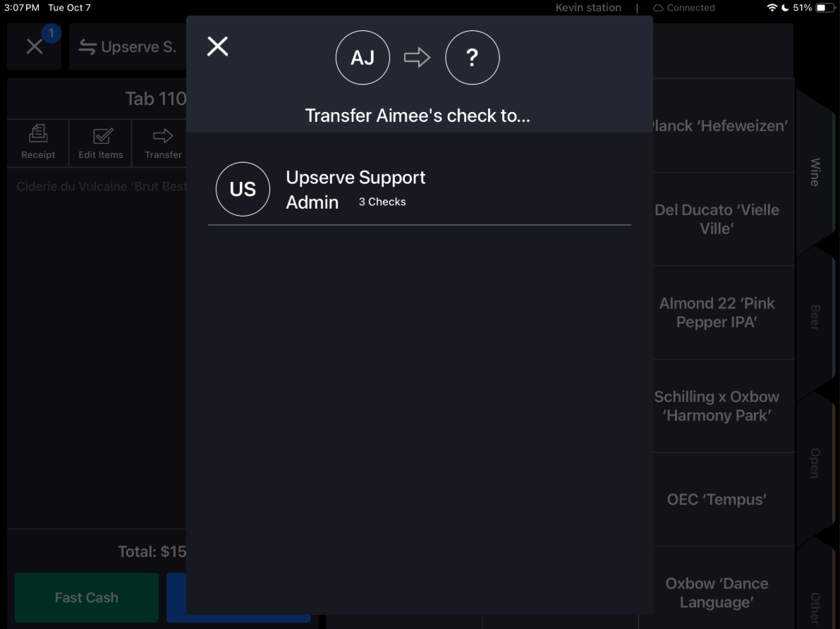This screenshot has height=629, width=840.
Task: Switch user via Upserve S. button
Action: click(128, 47)
